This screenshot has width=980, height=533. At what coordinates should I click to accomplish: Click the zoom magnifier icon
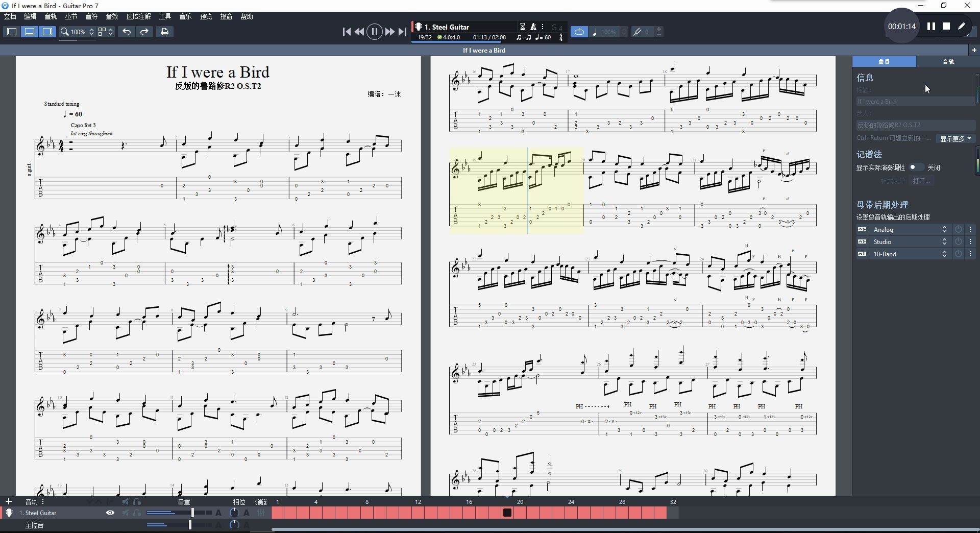pyautogui.click(x=65, y=32)
